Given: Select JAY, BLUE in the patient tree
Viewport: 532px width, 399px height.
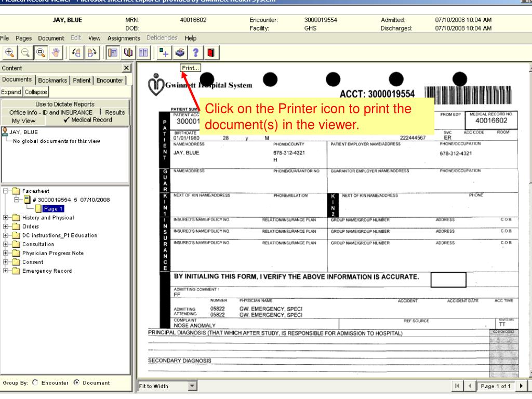Looking at the screenshot, I should point(23,132).
